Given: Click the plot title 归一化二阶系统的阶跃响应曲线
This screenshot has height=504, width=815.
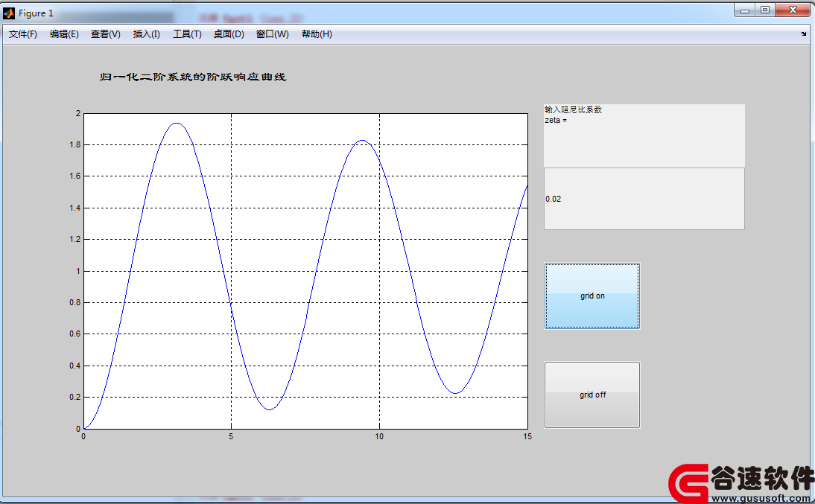Looking at the screenshot, I should point(193,77).
